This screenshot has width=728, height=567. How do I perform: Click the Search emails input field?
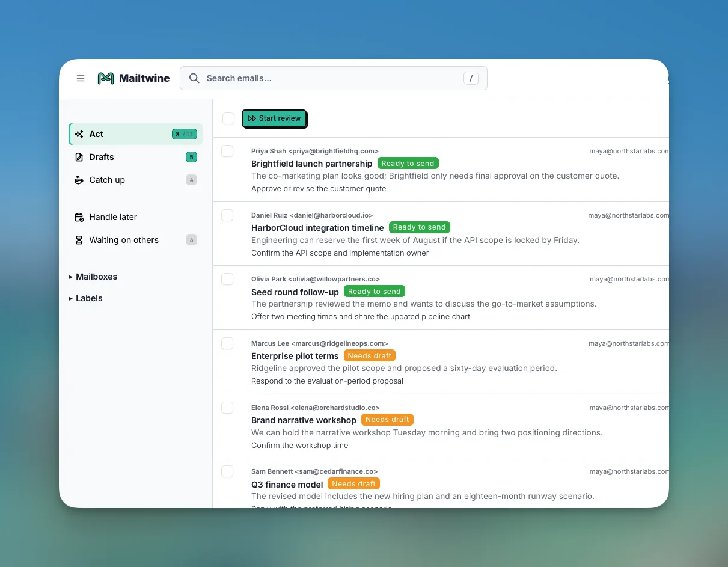[x=334, y=78]
